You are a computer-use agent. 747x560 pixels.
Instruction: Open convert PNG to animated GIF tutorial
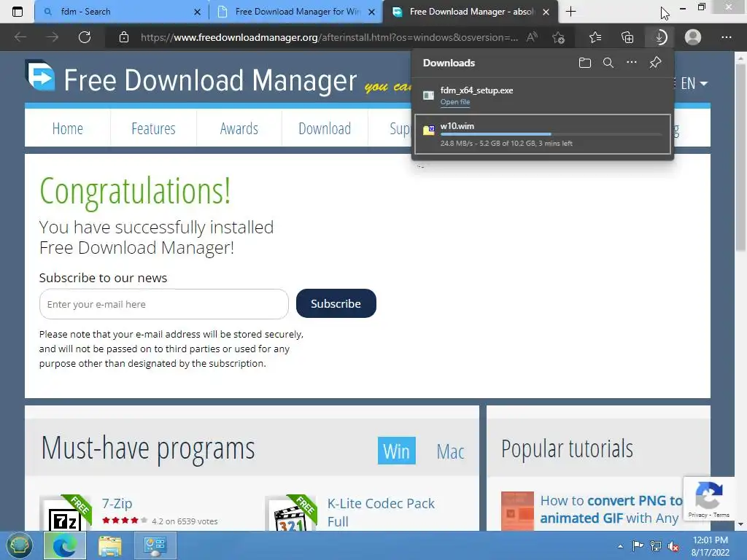(611, 510)
